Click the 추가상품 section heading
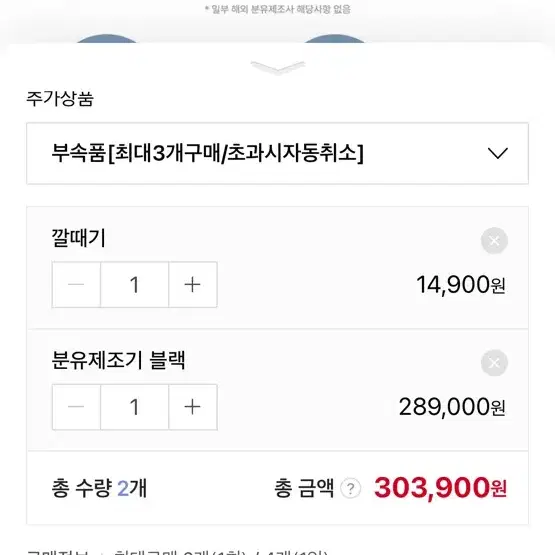 point(60,99)
